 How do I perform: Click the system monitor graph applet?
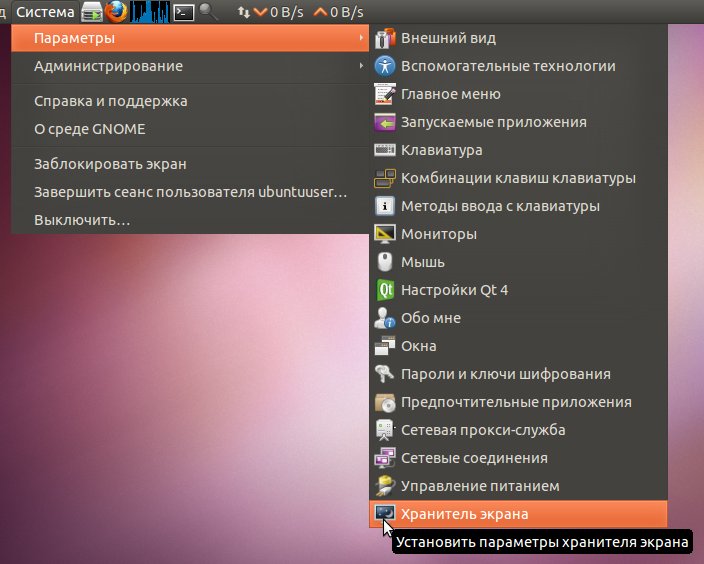150,12
